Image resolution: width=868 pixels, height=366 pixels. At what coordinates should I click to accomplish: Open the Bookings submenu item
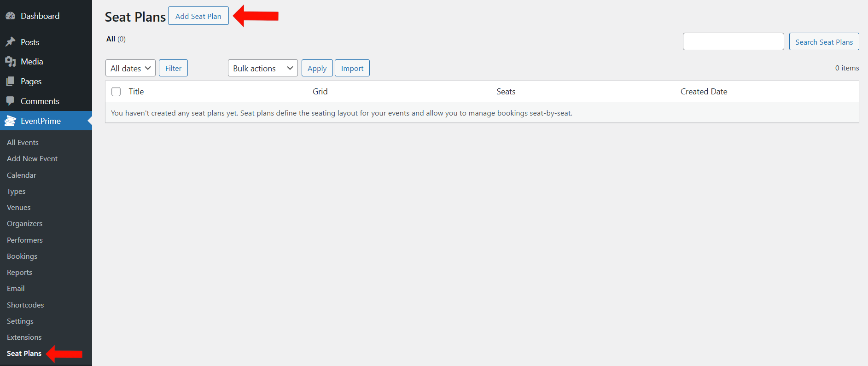pos(22,256)
